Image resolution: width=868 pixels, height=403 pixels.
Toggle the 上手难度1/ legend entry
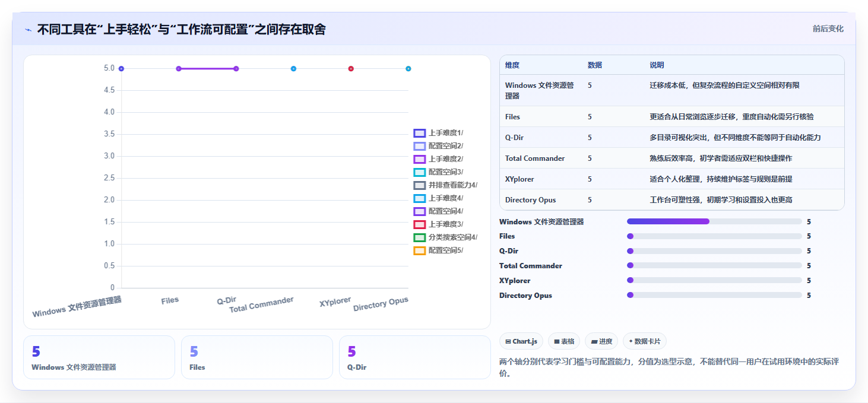coord(438,133)
